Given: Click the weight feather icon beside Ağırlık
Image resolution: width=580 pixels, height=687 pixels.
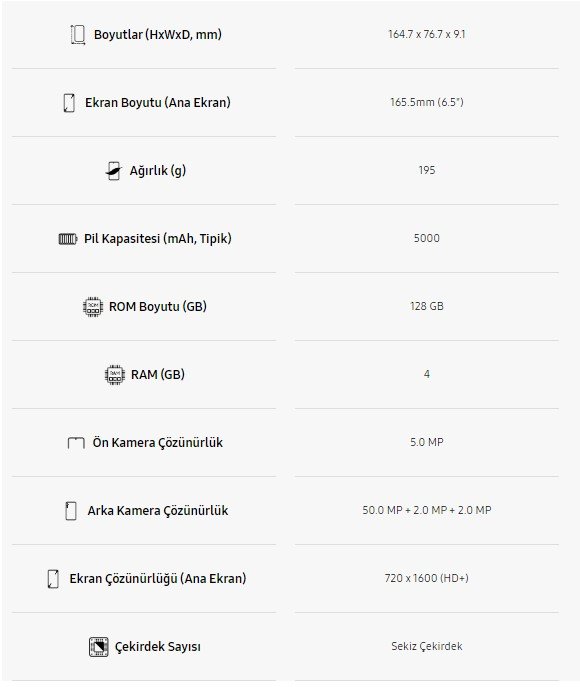Looking at the screenshot, I should [x=113, y=171].
